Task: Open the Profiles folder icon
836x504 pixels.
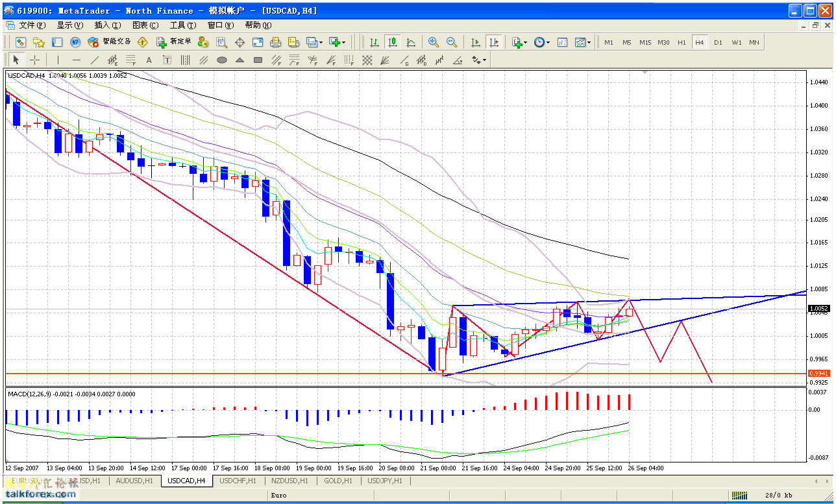Action: pyautogui.click(x=39, y=42)
